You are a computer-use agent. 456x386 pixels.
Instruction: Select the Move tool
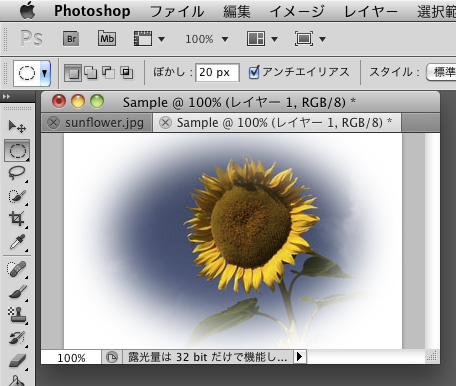17,127
